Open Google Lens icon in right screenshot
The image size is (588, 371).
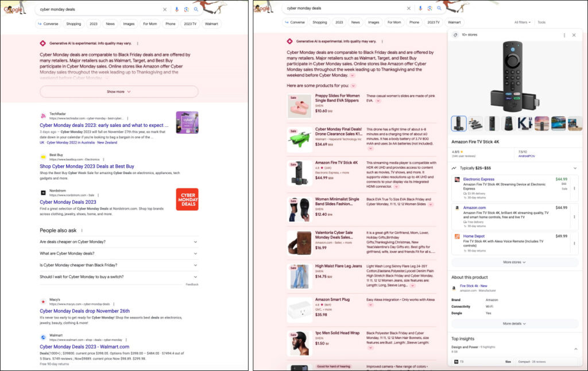430,8
